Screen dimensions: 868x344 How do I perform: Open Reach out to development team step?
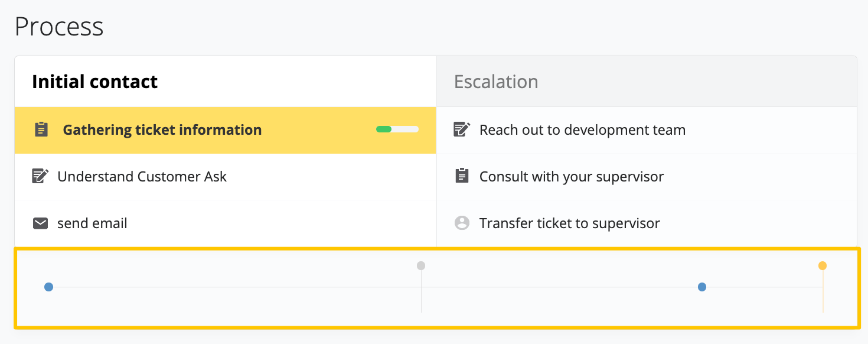pyautogui.click(x=647, y=130)
